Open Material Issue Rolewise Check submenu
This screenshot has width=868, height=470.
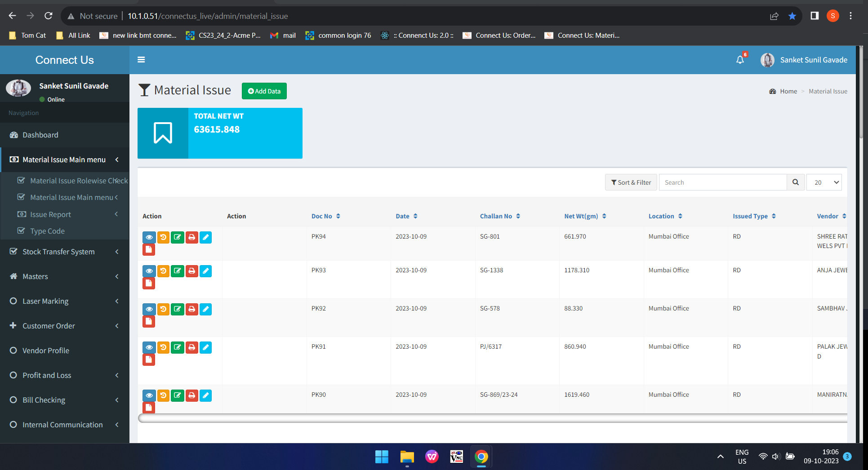point(65,181)
